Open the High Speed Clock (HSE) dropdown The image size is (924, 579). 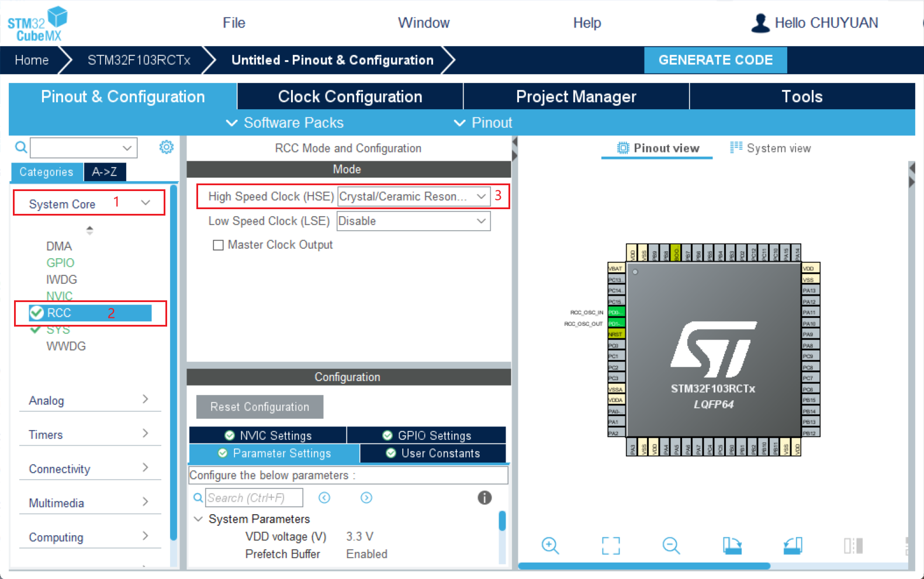click(414, 196)
